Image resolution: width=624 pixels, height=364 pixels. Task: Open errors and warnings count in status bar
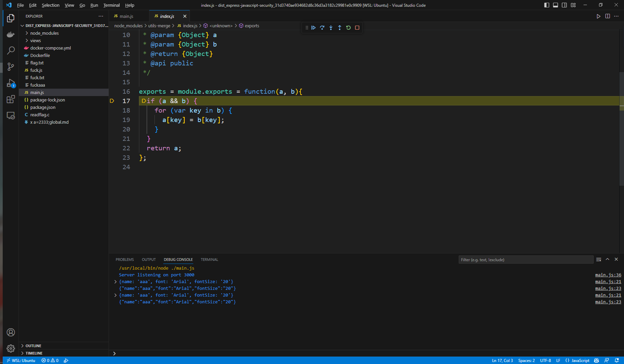pyautogui.click(x=50, y=360)
